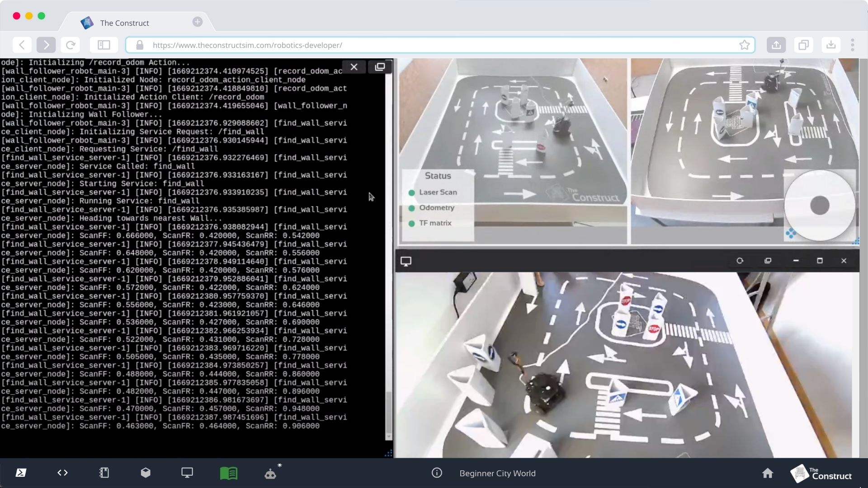Click the top-left camera view of the track
The width and height of the screenshot is (868, 488).
click(x=512, y=151)
